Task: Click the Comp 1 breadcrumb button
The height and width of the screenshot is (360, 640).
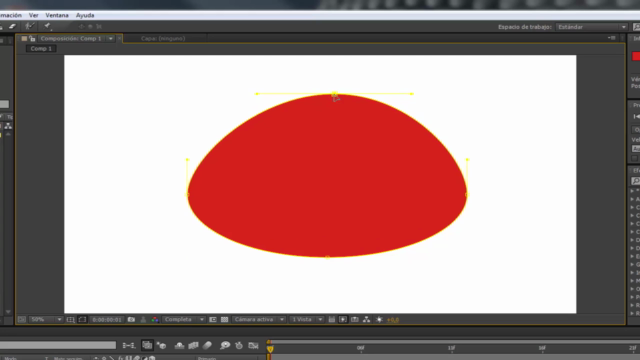Action: [x=41, y=49]
